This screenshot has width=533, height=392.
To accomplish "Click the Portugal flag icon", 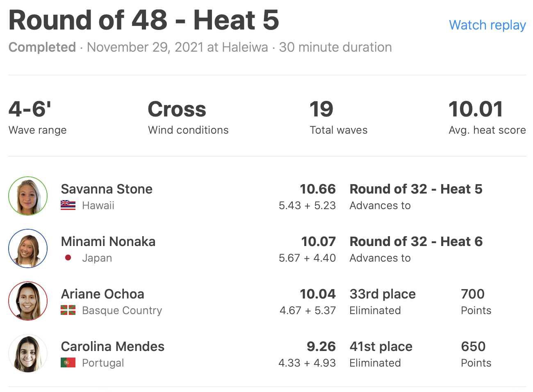I will [x=68, y=363].
